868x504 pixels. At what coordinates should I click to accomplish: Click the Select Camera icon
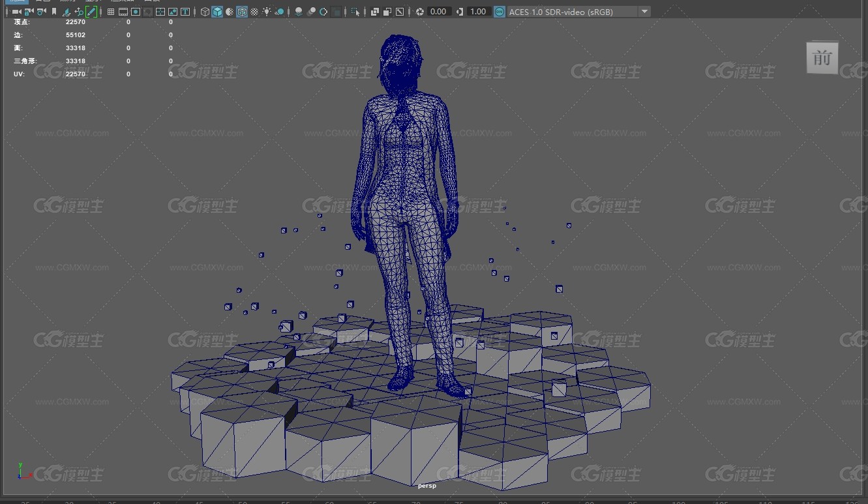click(x=16, y=12)
